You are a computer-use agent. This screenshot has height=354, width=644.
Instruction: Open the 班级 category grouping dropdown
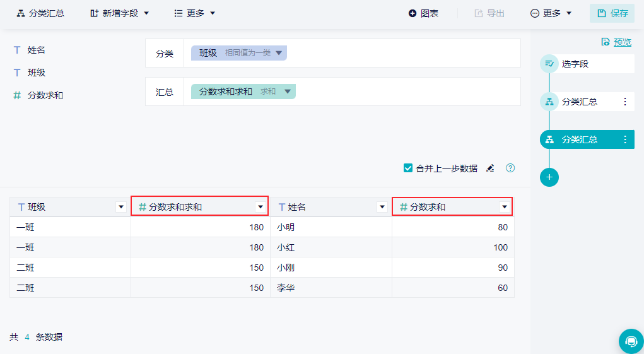click(279, 53)
